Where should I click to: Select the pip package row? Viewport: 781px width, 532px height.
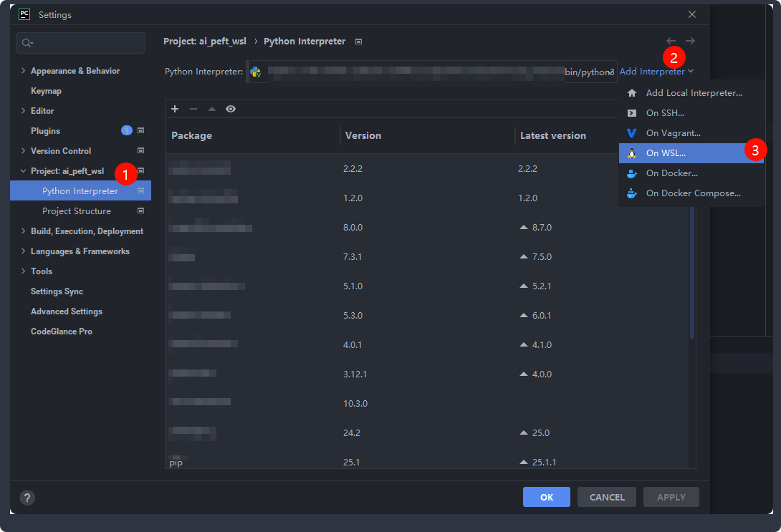427,463
